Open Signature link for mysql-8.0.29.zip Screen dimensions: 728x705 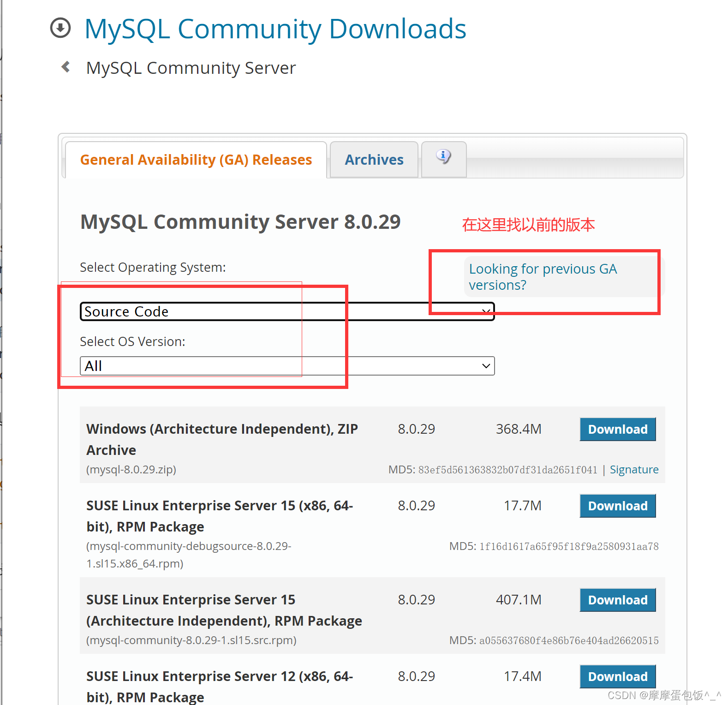pos(634,470)
